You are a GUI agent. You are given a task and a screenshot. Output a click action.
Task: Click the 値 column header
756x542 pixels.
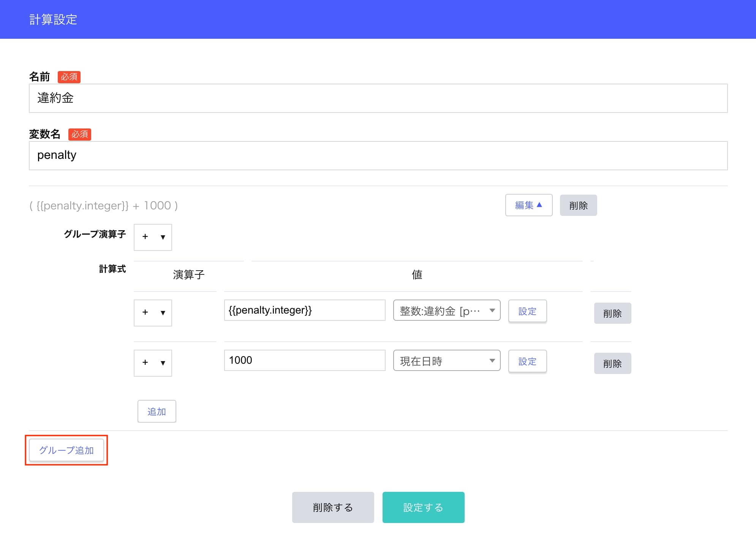[x=417, y=274]
